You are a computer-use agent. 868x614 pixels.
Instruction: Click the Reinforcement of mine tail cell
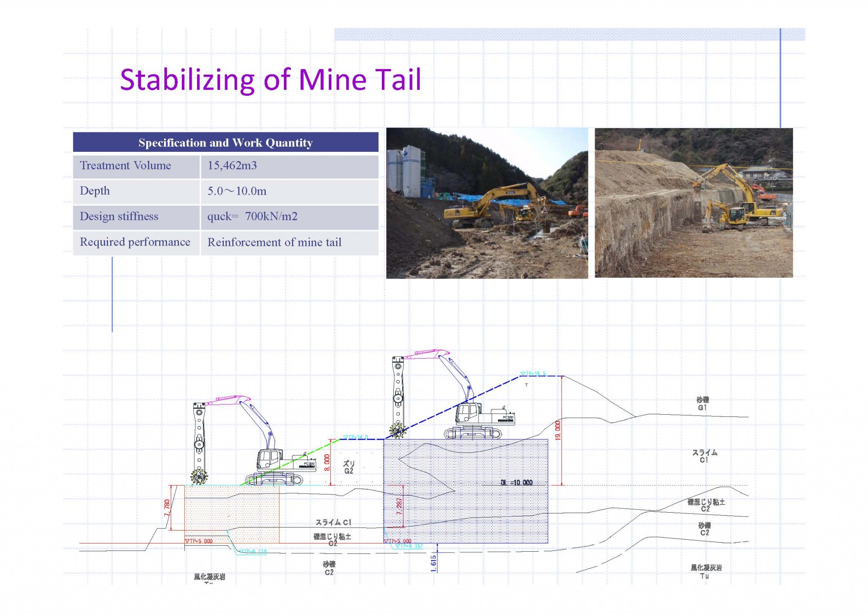[289, 243]
